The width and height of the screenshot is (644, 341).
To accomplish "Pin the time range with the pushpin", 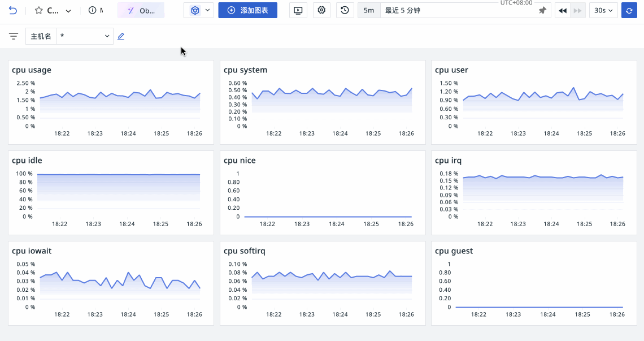I will (x=542, y=10).
